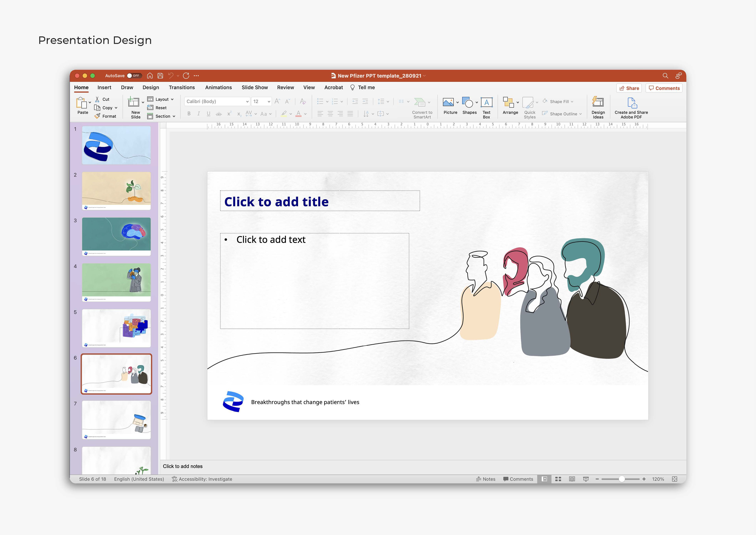Toggle Italic formatting

click(199, 114)
